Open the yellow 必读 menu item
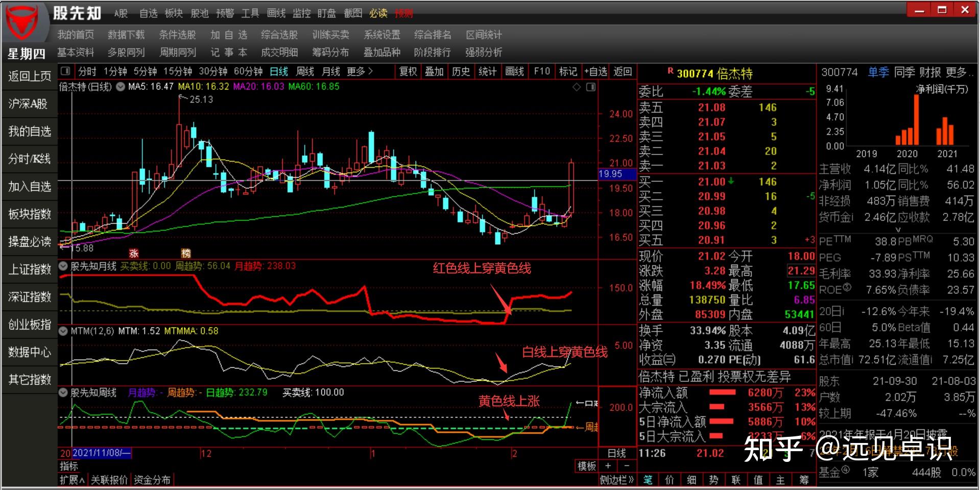Image resolution: width=980 pixels, height=490 pixels. tap(378, 13)
